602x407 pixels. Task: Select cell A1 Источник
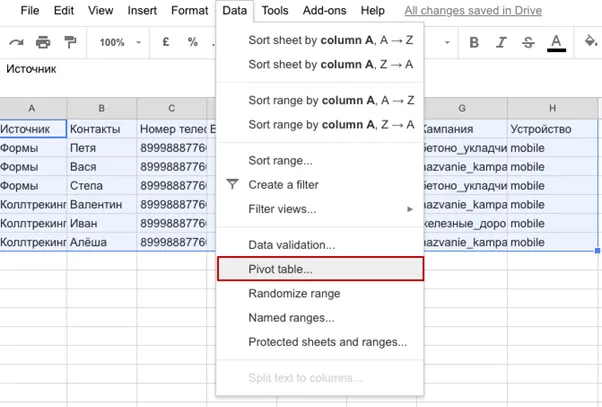pos(33,129)
